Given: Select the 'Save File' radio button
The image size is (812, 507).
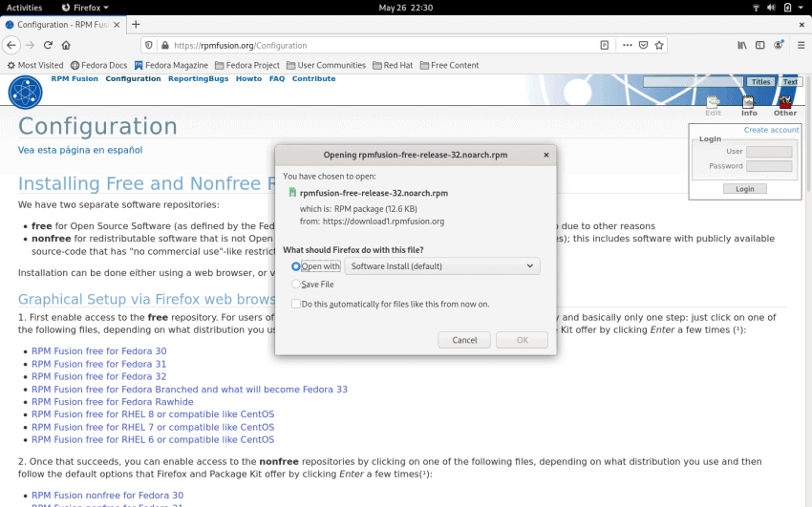Looking at the screenshot, I should click(296, 285).
